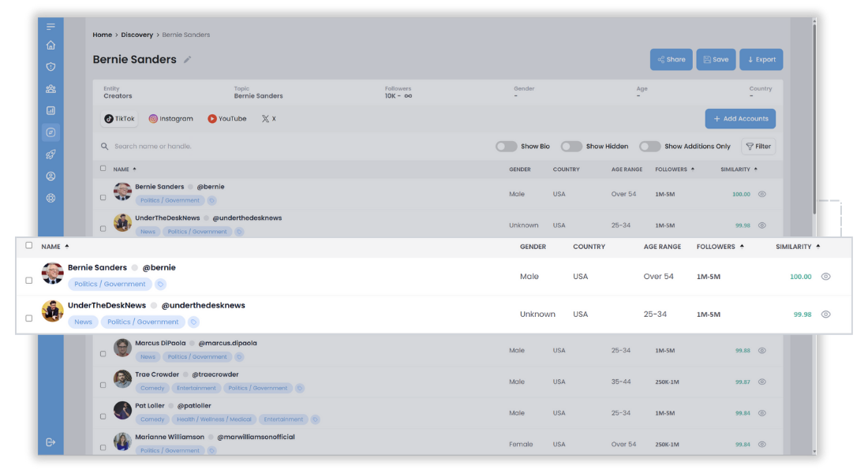Switch to the TikTok tab
Screen dimensions: 868x473
(120, 119)
